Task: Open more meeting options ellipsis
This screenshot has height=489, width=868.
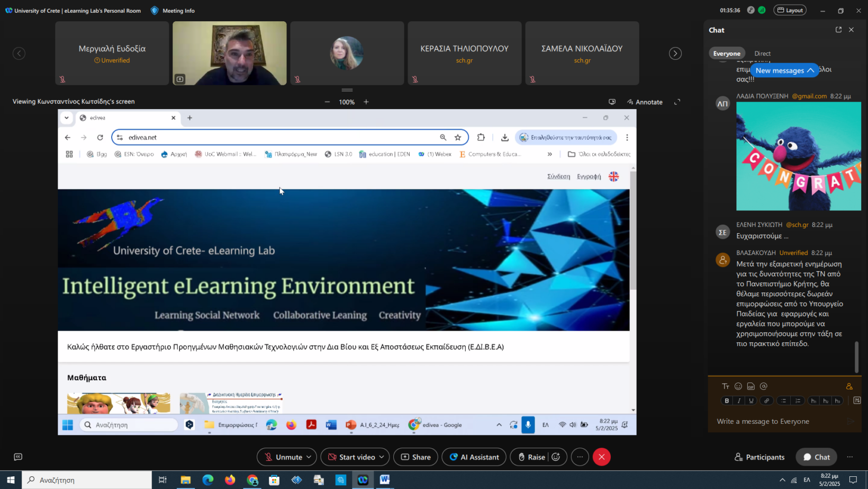Action: coord(580,457)
